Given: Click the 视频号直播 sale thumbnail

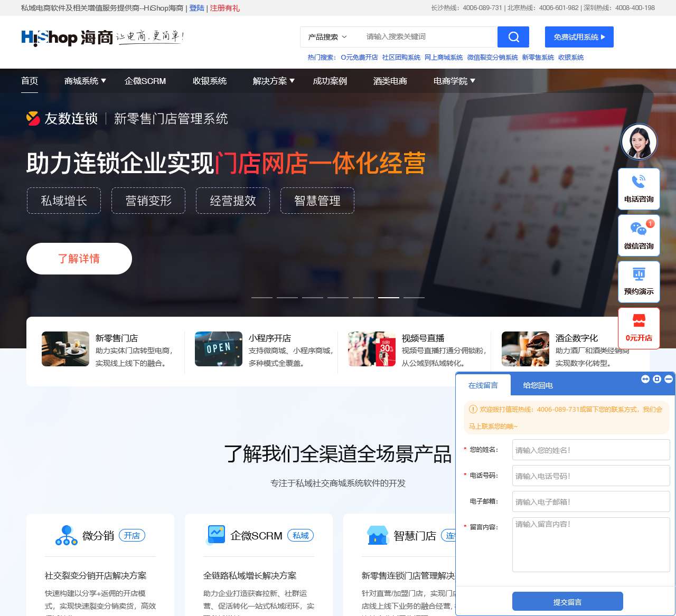Looking at the screenshot, I should pos(372,349).
